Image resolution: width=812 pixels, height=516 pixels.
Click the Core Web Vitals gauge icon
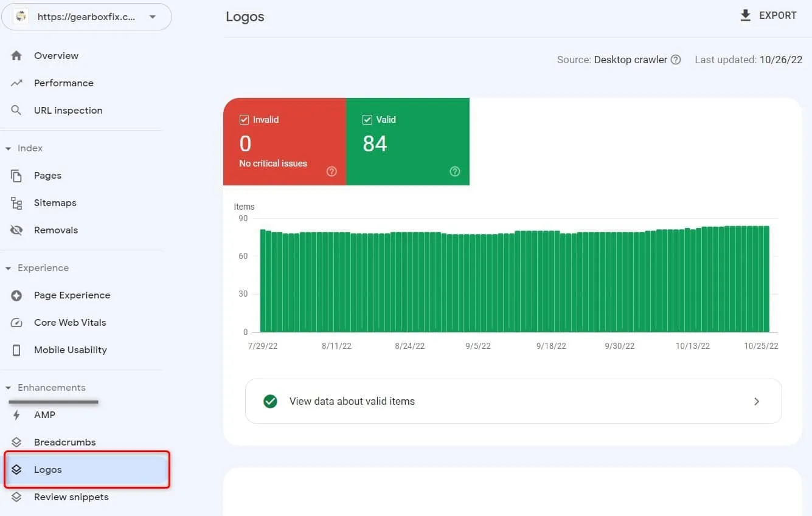click(x=16, y=323)
